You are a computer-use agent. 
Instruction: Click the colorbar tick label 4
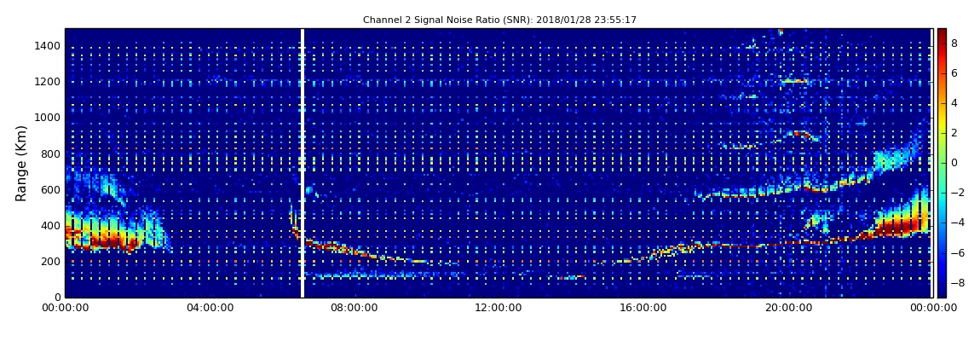click(954, 103)
